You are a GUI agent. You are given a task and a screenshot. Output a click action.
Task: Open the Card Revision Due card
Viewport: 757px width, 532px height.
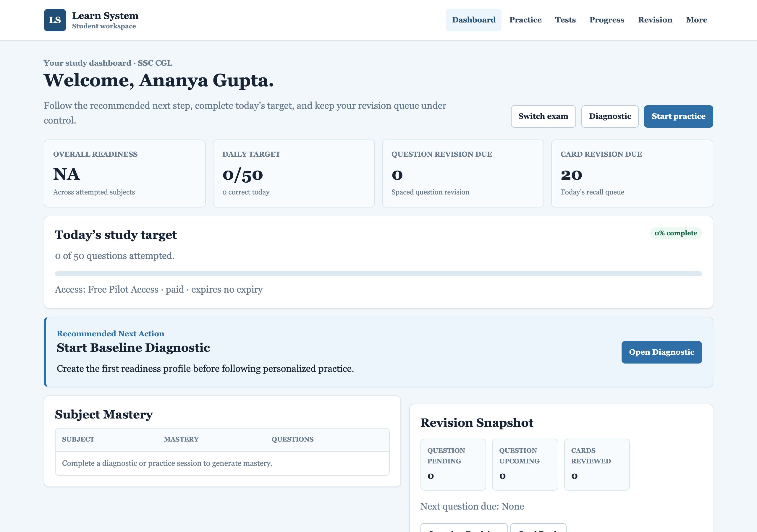(632, 173)
